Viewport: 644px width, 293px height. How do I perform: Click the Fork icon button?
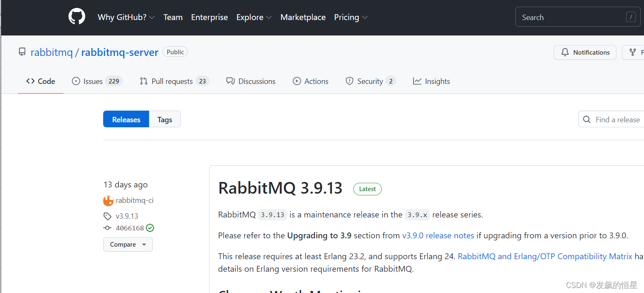point(633,52)
